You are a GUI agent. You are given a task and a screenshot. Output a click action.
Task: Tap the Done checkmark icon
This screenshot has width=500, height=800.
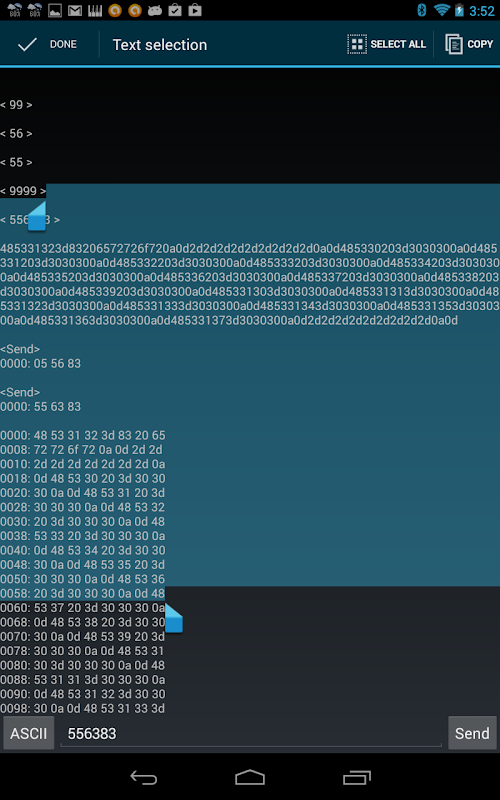click(27, 44)
